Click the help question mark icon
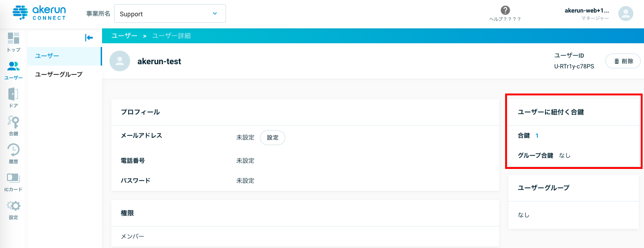Viewport: 644px width, 248px height. [505, 10]
